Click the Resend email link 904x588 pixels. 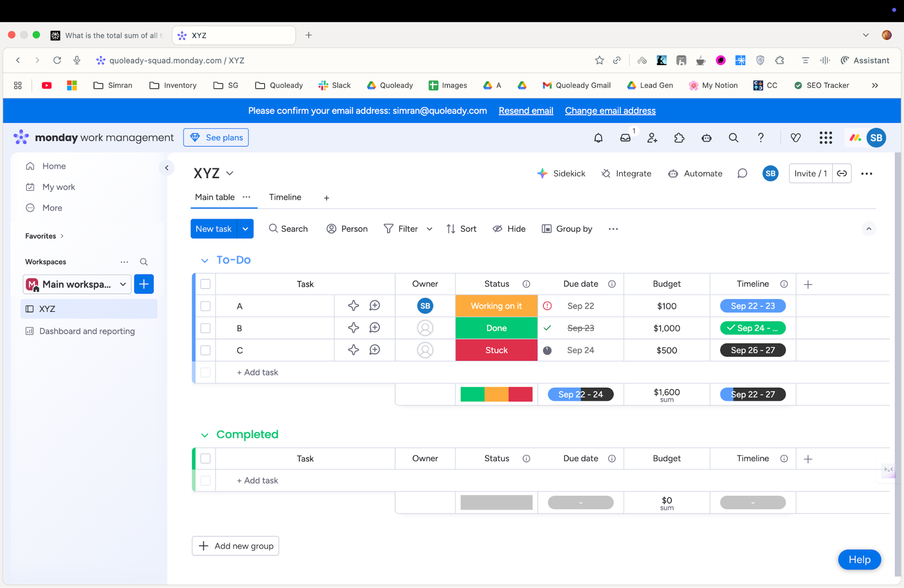tap(525, 111)
